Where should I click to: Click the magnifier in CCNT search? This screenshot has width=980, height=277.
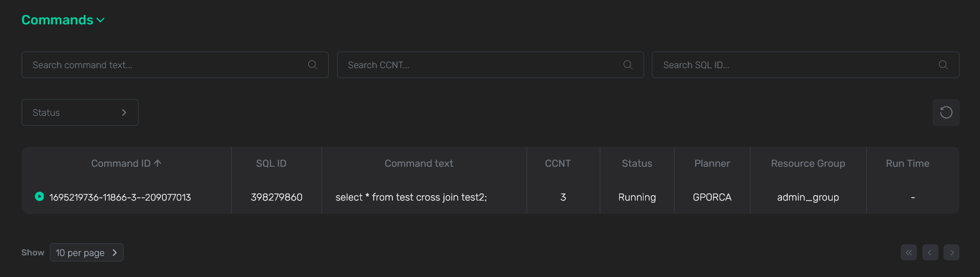[627, 65]
